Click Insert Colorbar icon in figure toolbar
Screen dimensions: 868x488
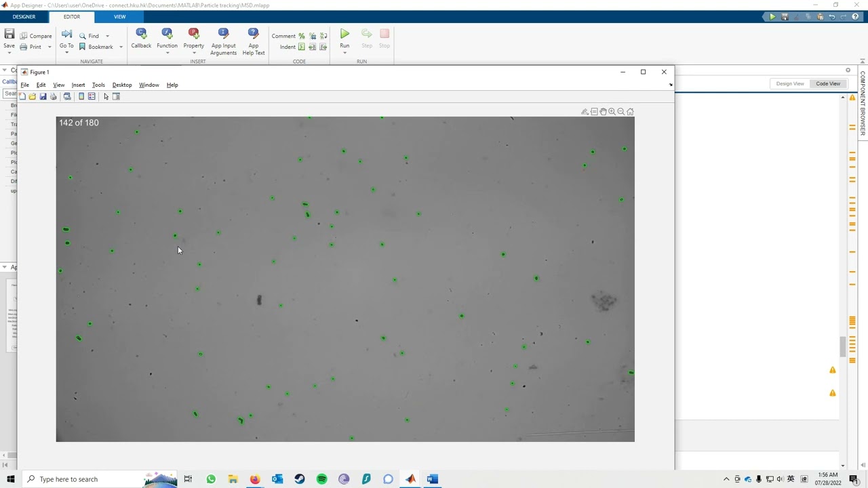(81, 96)
